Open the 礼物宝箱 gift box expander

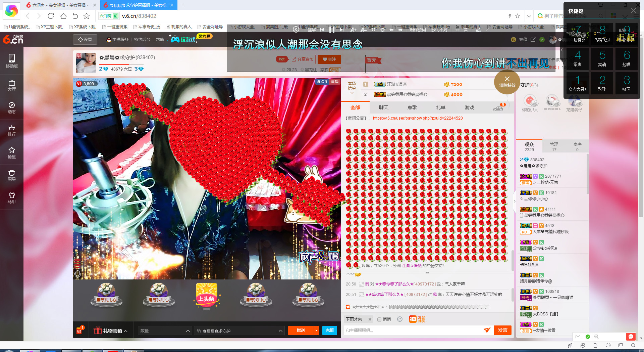pos(111,331)
